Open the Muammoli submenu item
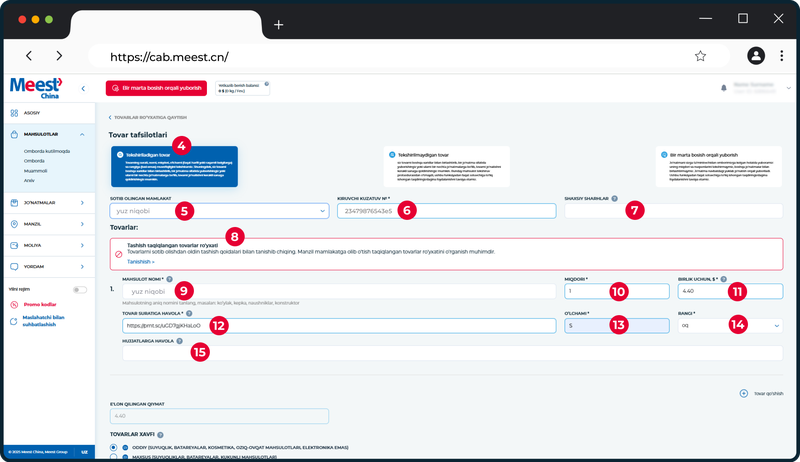 35,171
